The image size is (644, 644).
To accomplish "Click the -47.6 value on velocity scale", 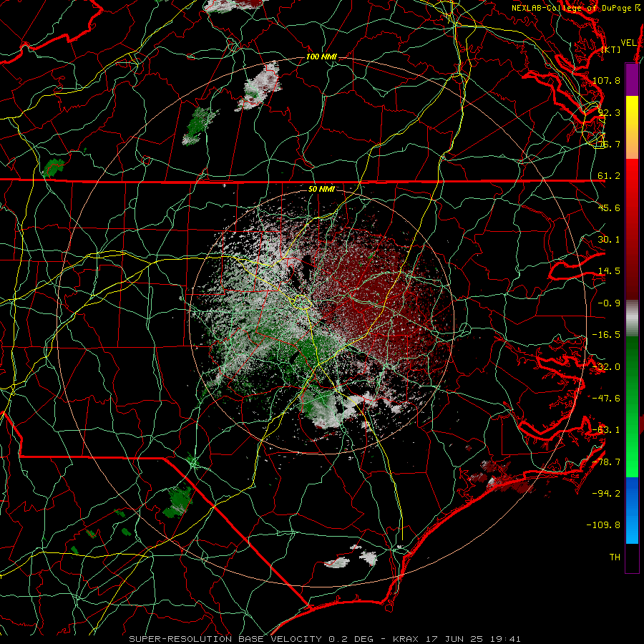I will 606,399.
